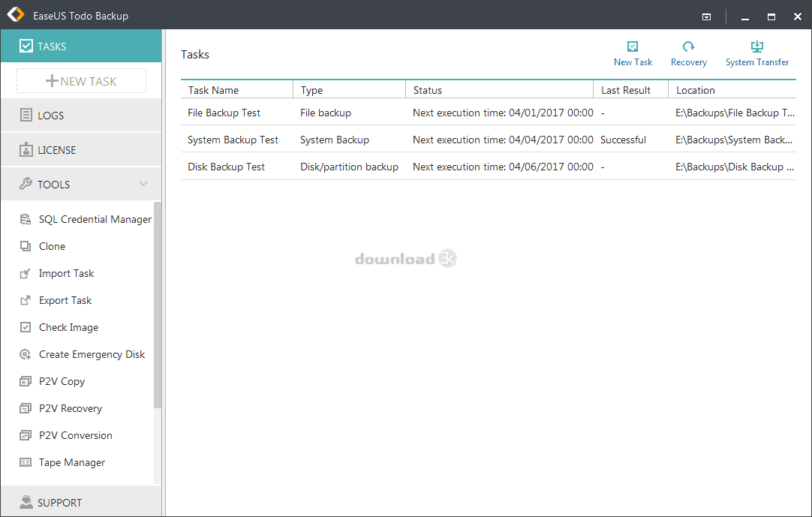Image resolution: width=812 pixels, height=517 pixels.
Task: Click the Tools wrench icon
Action: pos(26,184)
